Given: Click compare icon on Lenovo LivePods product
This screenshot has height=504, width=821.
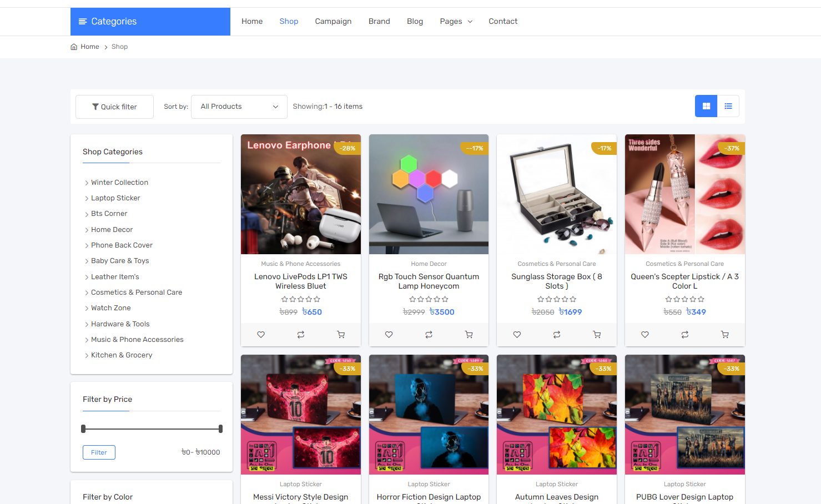Looking at the screenshot, I should (300, 334).
